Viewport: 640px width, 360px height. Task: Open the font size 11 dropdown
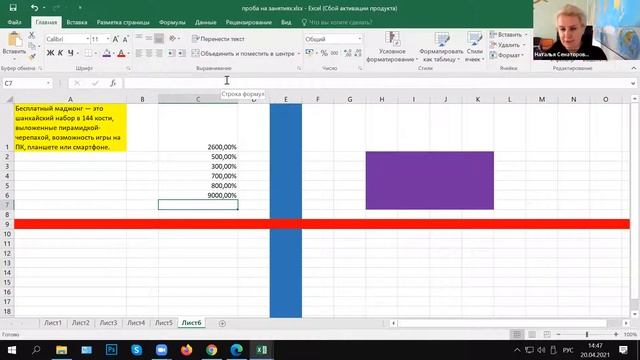tap(108, 39)
